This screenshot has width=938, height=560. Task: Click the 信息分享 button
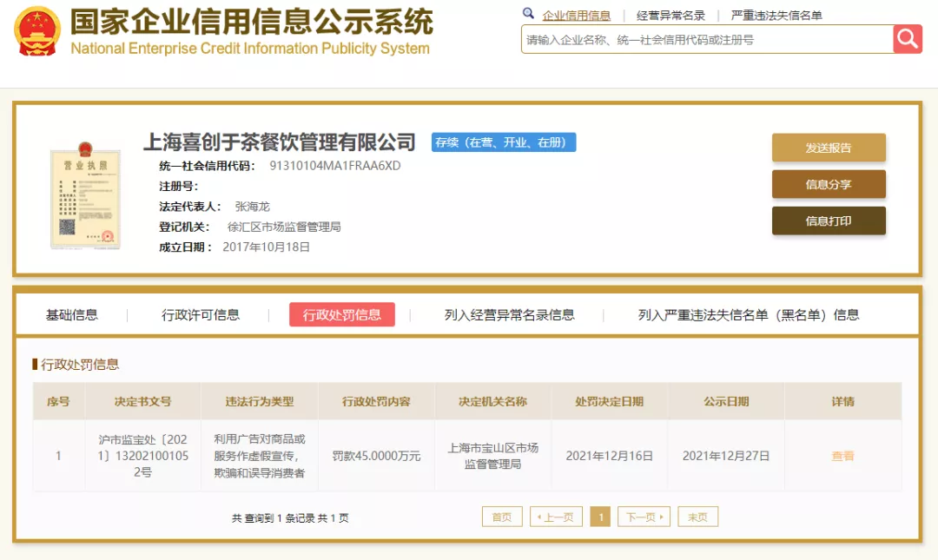[829, 184]
